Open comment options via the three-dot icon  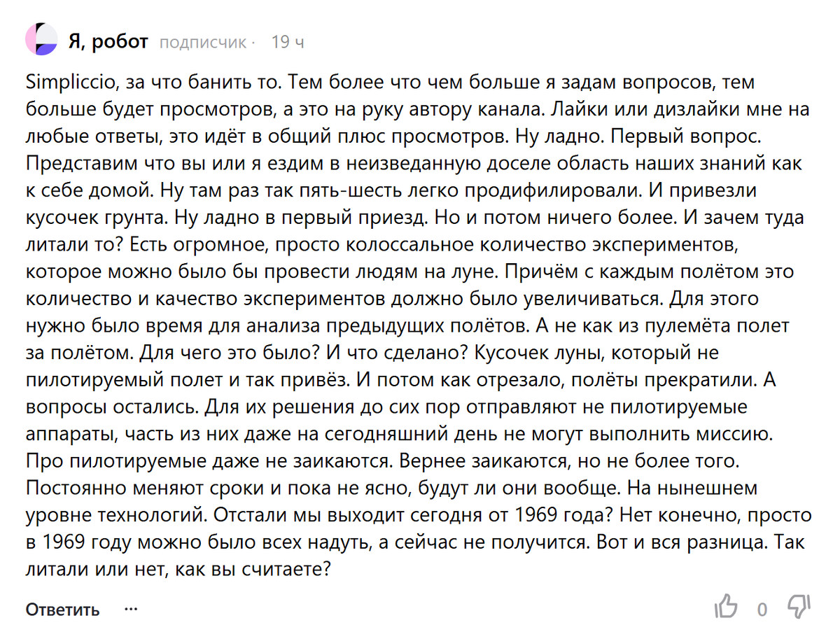pyautogui.click(x=131, y=609)
